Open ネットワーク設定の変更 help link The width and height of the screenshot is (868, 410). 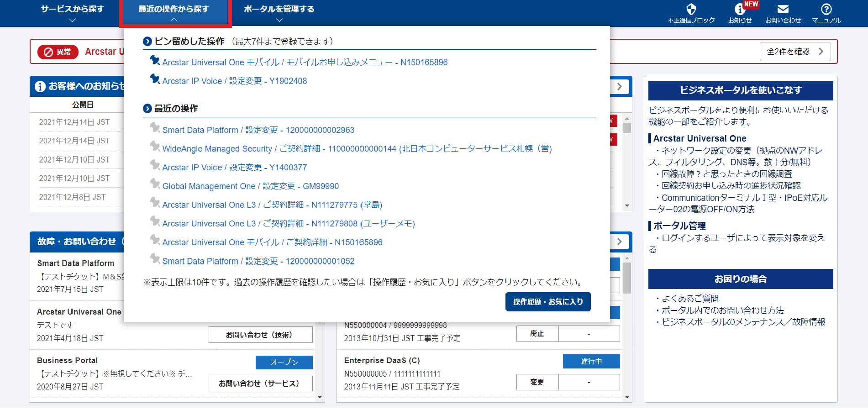pyautogui.click(x=736, y=156)
